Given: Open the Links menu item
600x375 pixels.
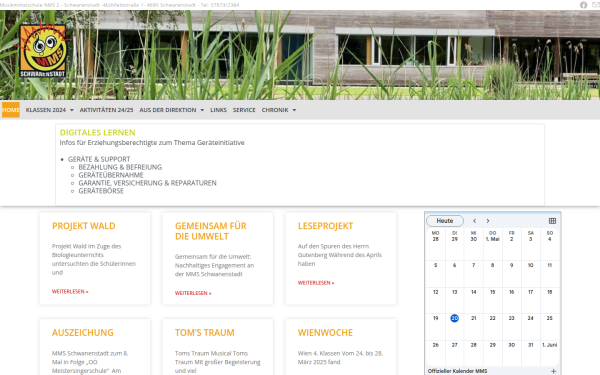Looking at the screenshot, I should 218,110.
